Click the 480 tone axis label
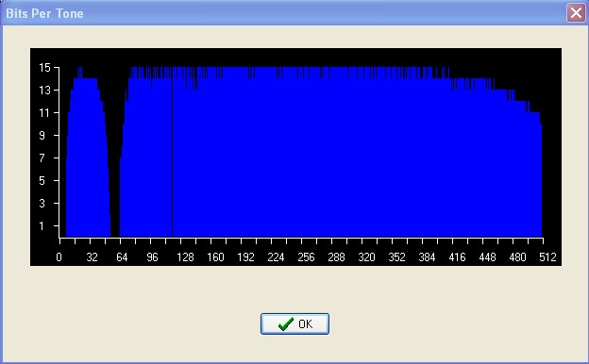The image size is (589, 364). coord(517,257)
